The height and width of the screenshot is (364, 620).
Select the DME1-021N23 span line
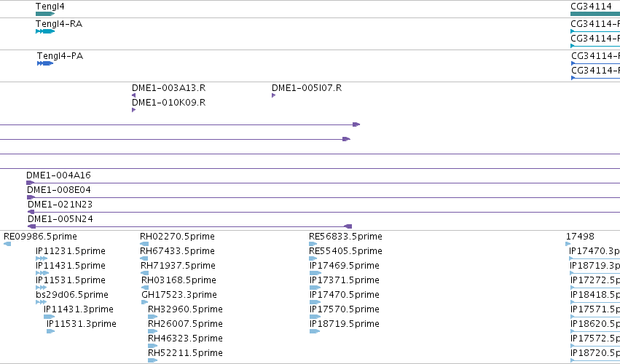pos(323,213)
